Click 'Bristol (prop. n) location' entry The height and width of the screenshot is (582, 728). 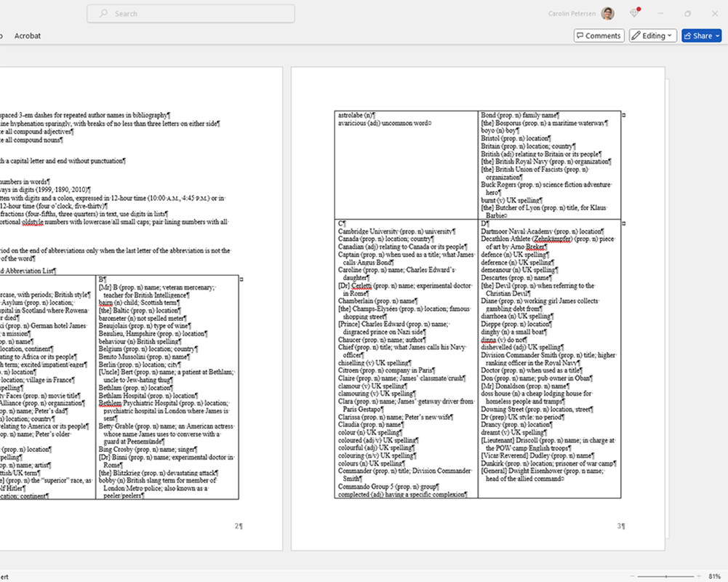pos(516,138)
